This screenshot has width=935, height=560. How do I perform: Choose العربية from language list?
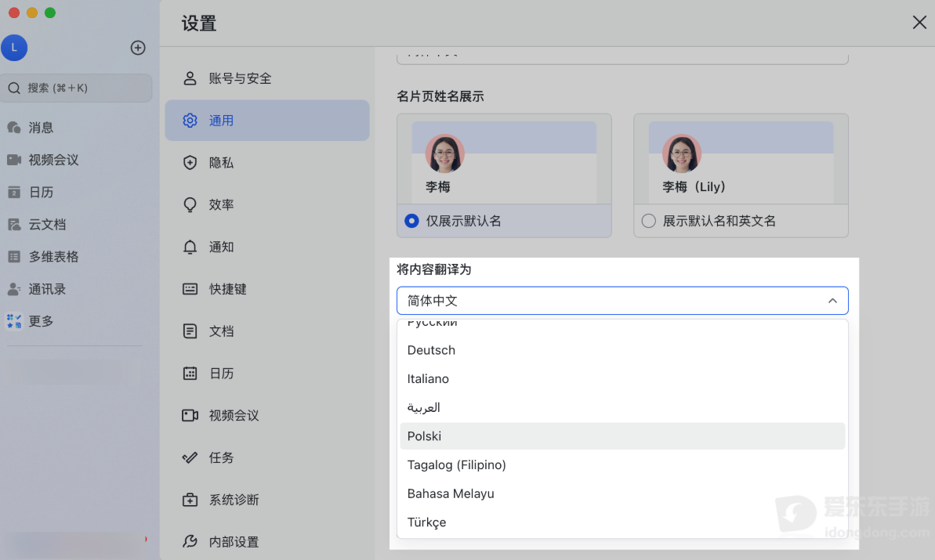click(x=622, y=407)
